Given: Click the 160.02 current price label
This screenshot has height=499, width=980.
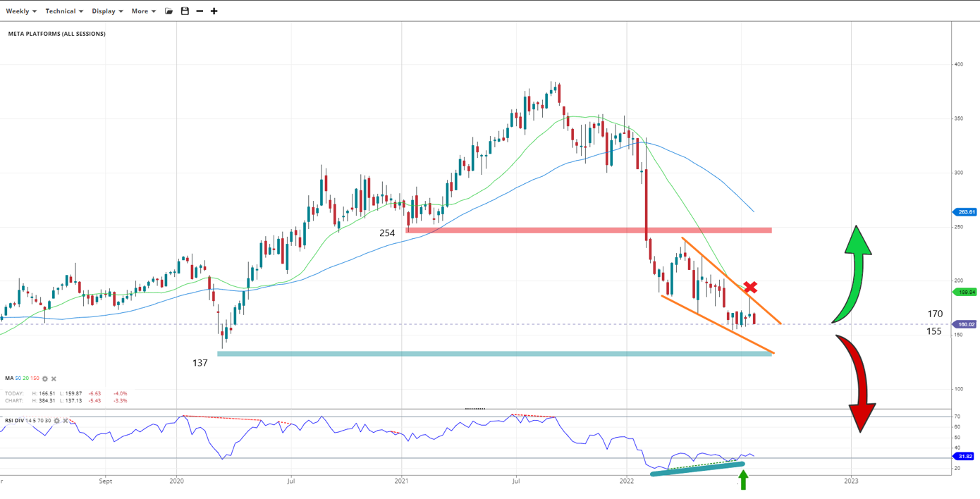Looking at the screenshot, I should (x=965, y=325).
